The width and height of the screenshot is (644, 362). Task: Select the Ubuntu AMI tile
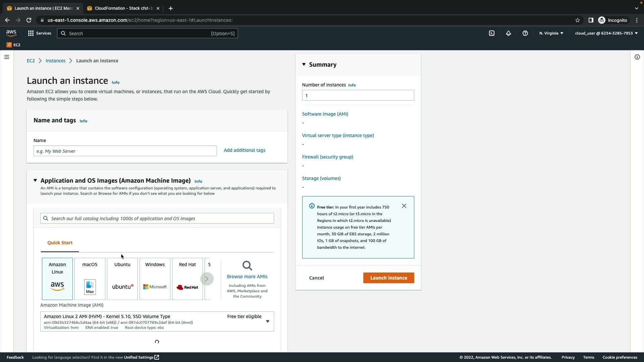(x=122, y=279)
